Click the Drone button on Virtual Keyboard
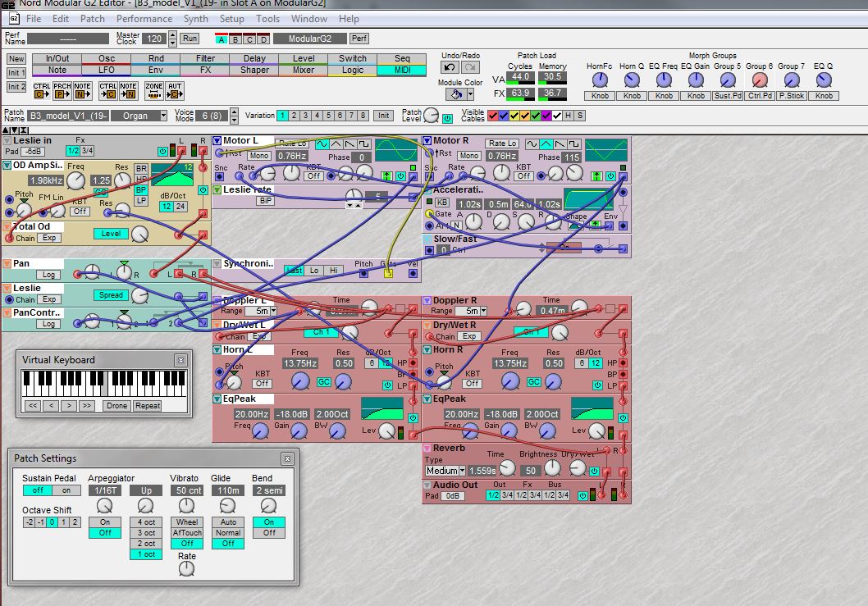This screenshot has height=606, width=868. (116, 406)
